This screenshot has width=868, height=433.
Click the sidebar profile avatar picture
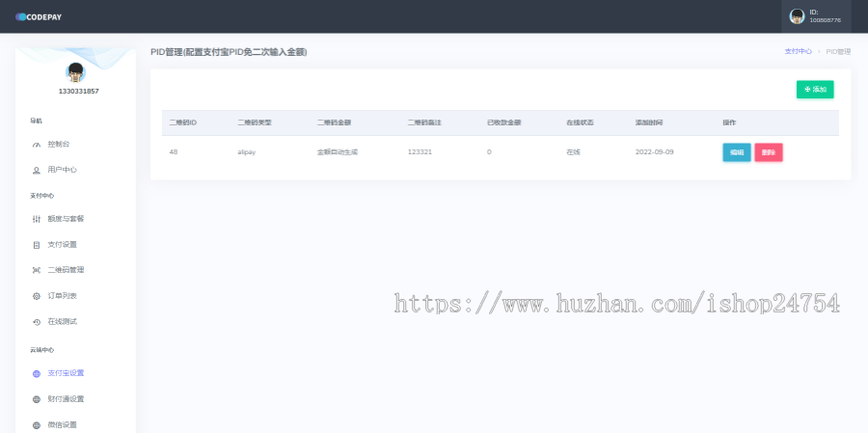(x=75, y=72)
